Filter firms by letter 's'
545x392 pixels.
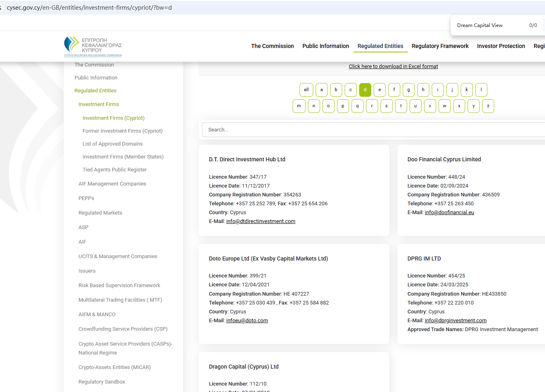click(386, 106)
